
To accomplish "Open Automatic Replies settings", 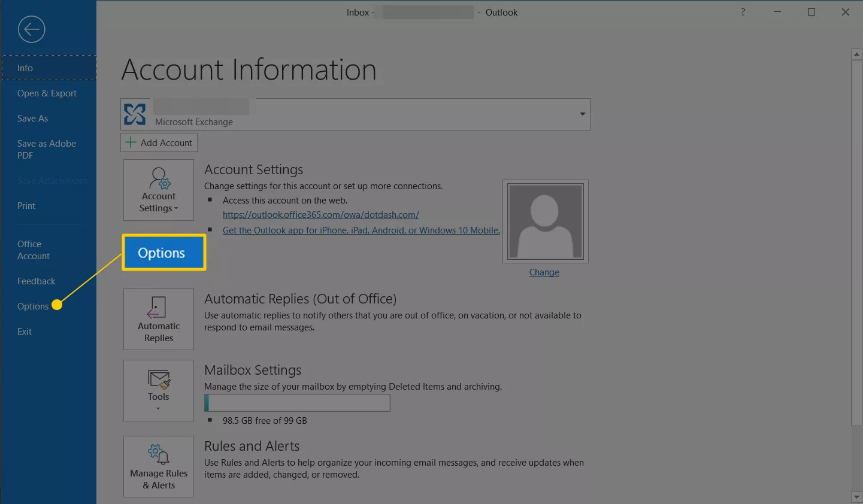I will pyautogui.click(x=159, y=319).
